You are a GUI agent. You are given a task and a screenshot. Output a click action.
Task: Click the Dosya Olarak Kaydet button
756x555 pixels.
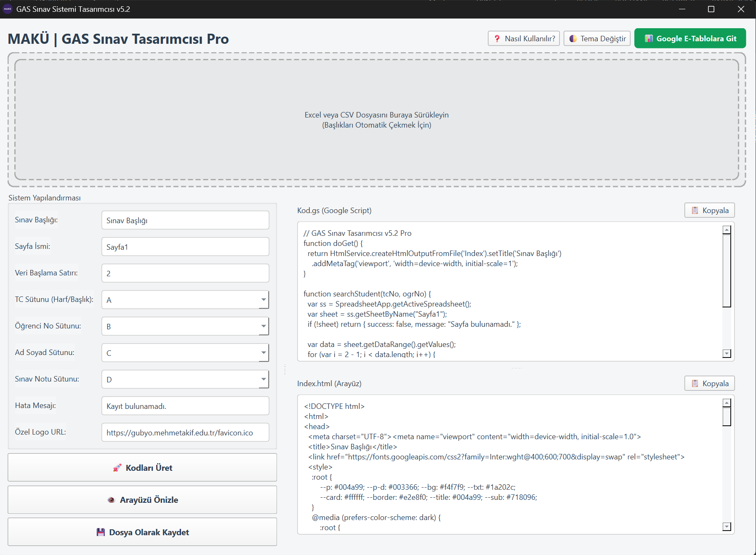142,532
